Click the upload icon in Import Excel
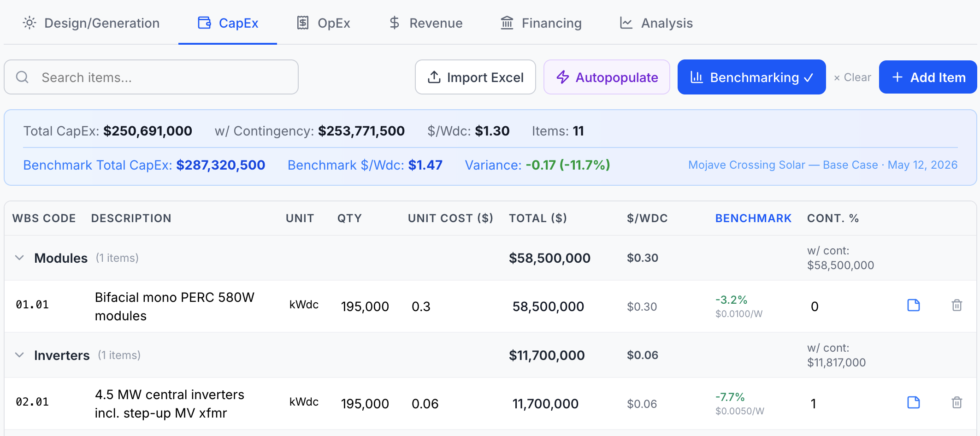This screenshot has height=436, width=980. click(434, 77)
